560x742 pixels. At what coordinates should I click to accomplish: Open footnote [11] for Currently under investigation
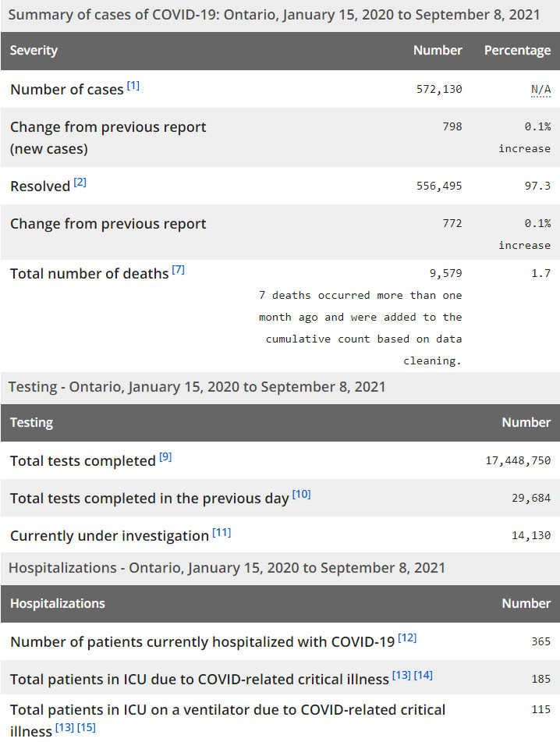click(x=222, y=533)
